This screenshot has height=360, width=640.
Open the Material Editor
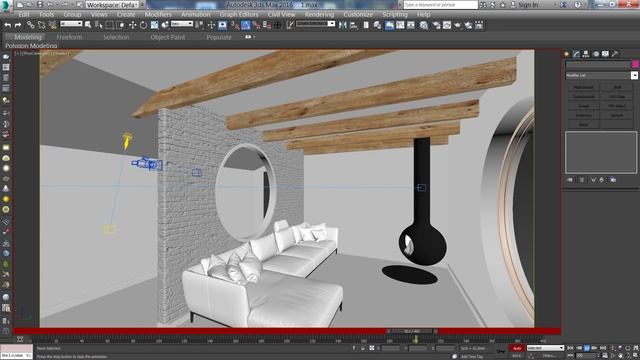click(424, 25)
